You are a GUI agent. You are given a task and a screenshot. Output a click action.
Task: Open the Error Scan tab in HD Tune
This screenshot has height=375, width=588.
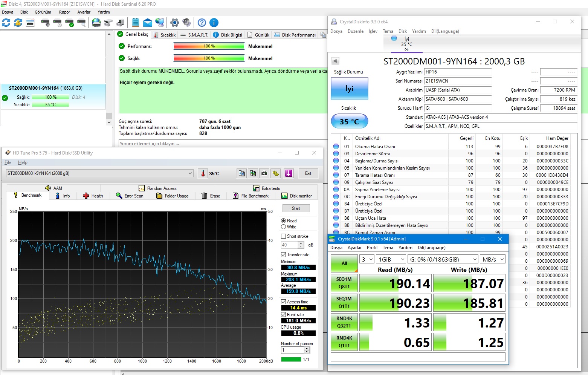(x=130, y=196)
